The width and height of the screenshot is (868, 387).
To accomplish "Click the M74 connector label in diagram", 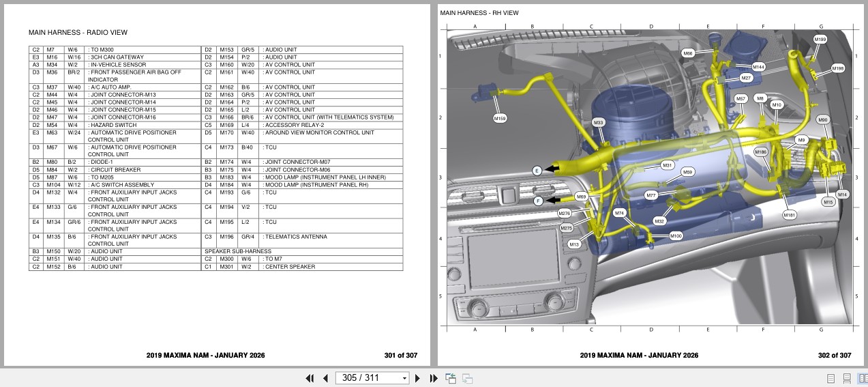I will pyautogui.click(x=619, y=213).
